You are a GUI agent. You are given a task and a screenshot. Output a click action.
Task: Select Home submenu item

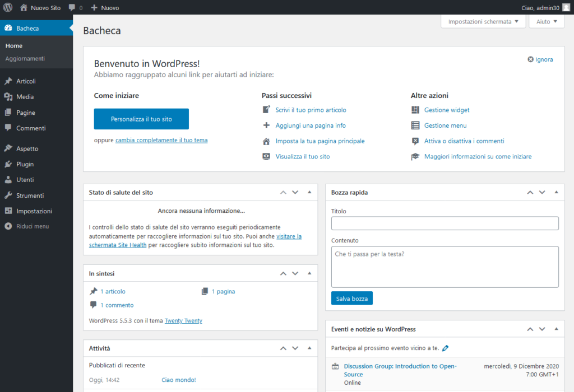[14, 46]
